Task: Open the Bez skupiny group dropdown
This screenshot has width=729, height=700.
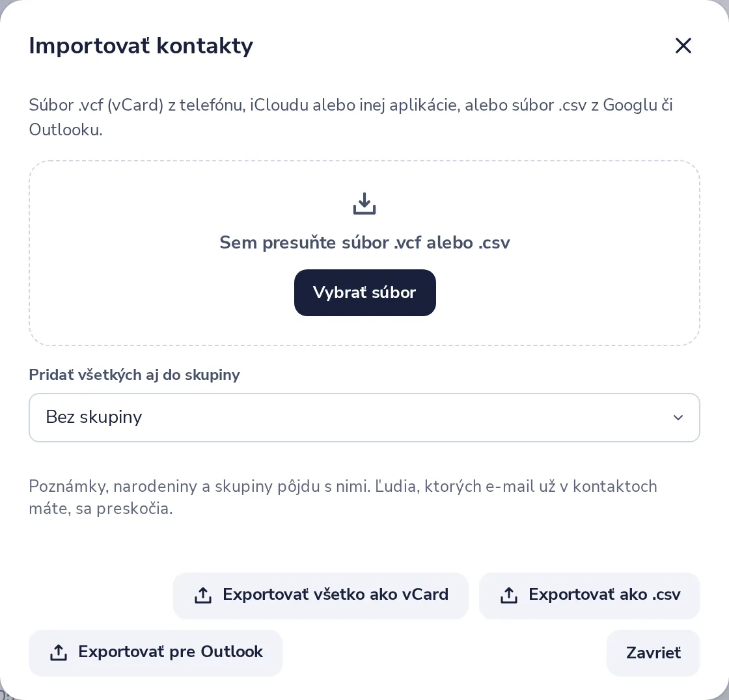Action: pyautogui.click(x=364, y=418)
